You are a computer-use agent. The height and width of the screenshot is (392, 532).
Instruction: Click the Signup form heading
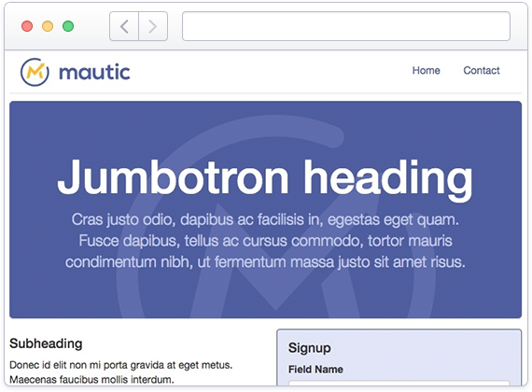tap(310, 348)
